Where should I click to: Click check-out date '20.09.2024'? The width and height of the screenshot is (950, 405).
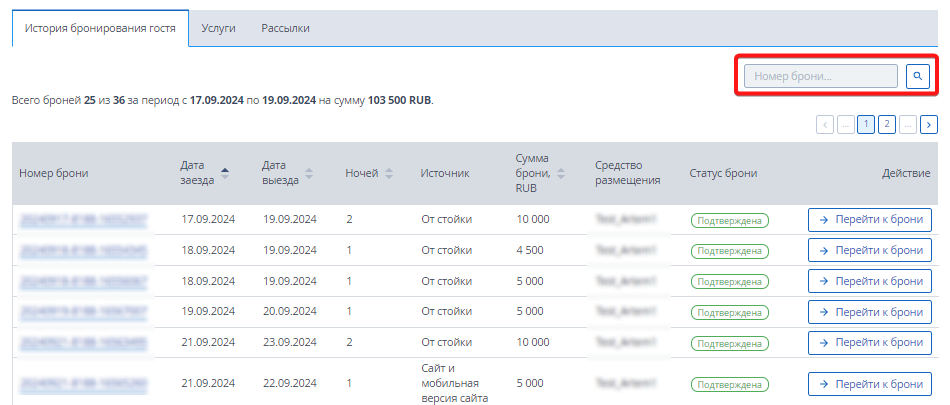[290, 312]
